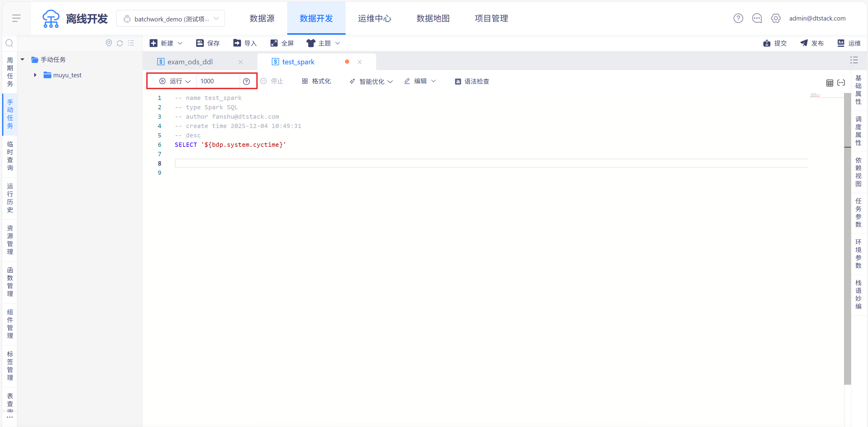Open the 新建 dropdown
The width and height of the screenshot is (868, 427).
click(x=166, y=43)
